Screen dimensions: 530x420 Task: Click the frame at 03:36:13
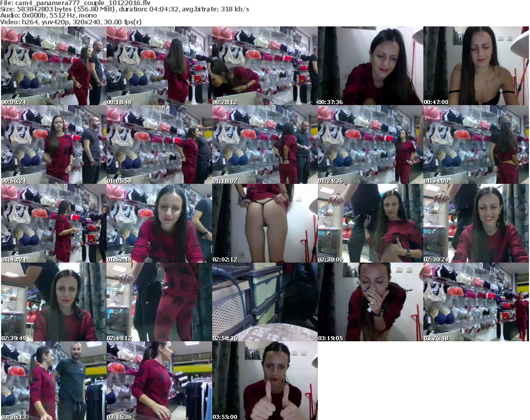[x=54, y=381]
